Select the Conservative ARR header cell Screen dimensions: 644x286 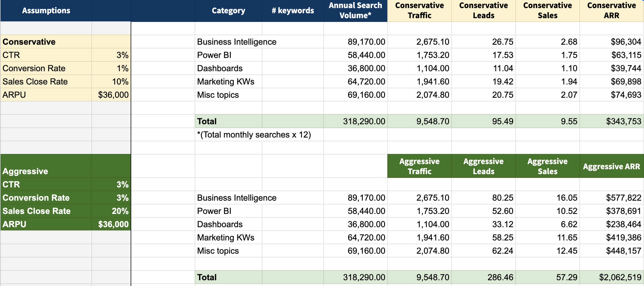[611, 11]
